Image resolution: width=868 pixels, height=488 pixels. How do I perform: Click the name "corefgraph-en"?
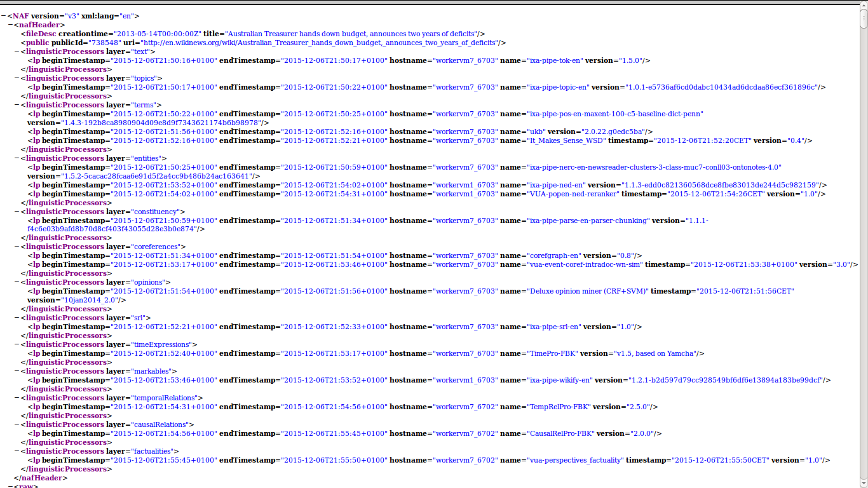pyautogui.click(x=553, y=255)
